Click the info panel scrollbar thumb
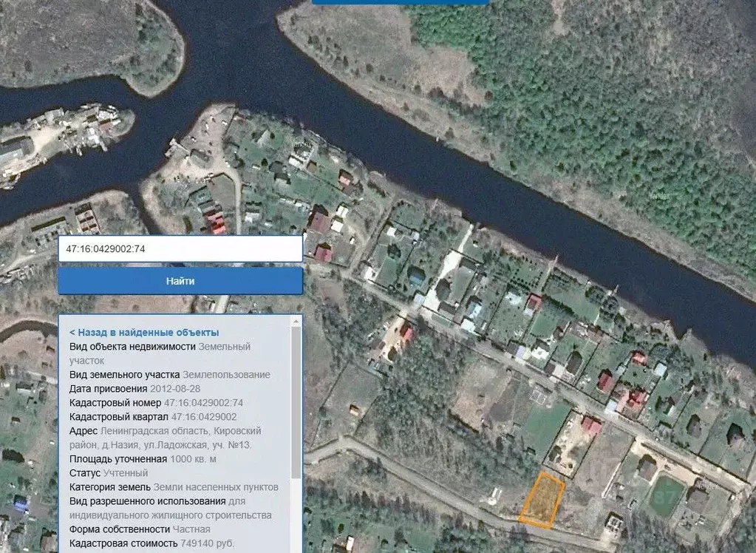The width and height of the screenshot is (756, 553). (296, 403)
